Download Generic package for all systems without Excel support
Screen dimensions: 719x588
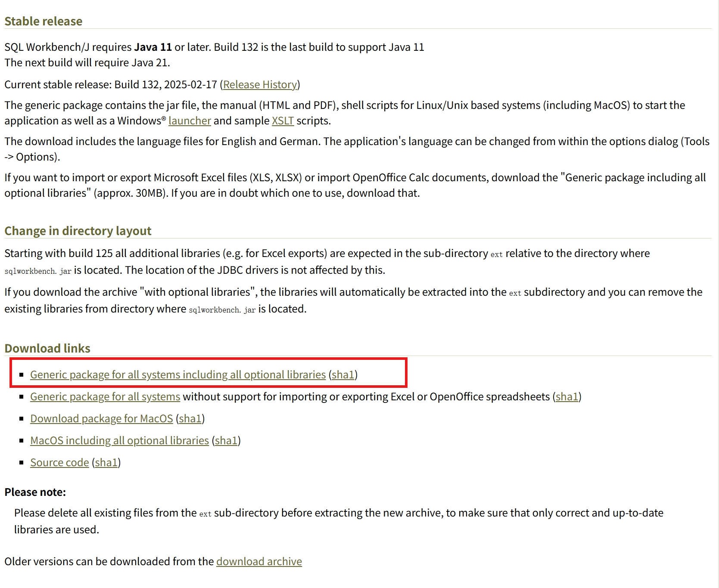105,396
